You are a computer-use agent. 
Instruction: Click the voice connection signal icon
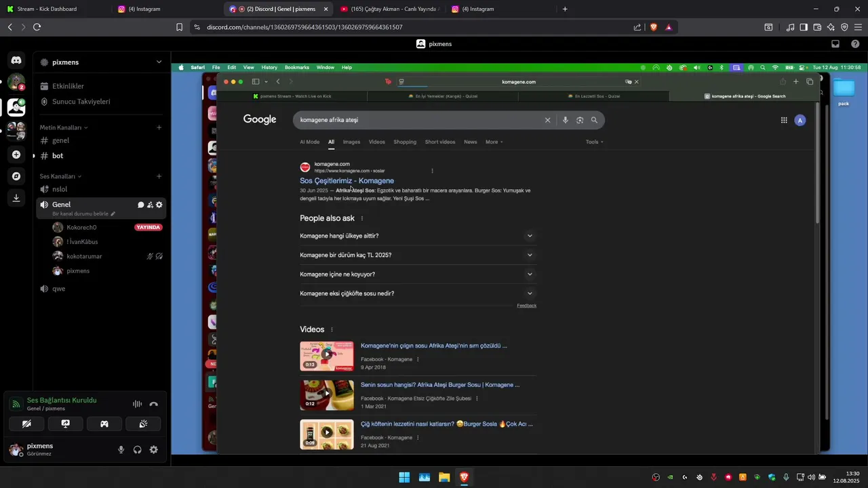[x=16, y=404]
